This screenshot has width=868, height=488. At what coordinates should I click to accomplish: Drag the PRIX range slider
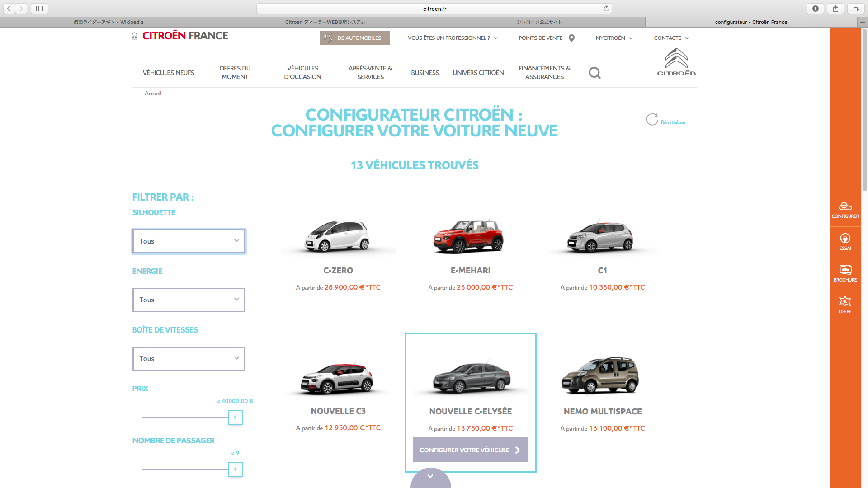pos(235,417)
